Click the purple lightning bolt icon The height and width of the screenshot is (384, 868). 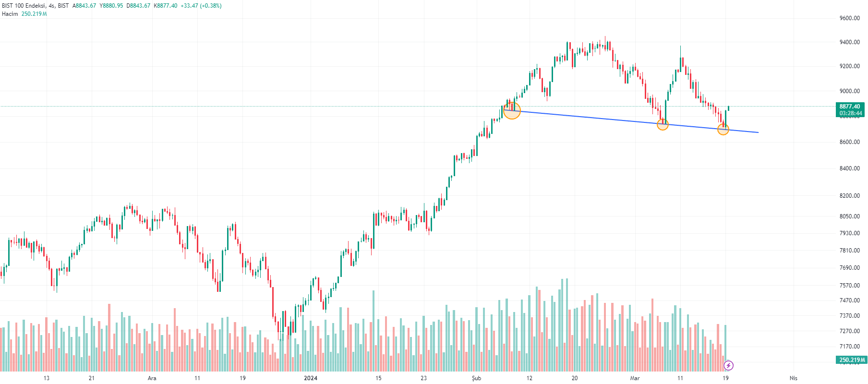728,366
